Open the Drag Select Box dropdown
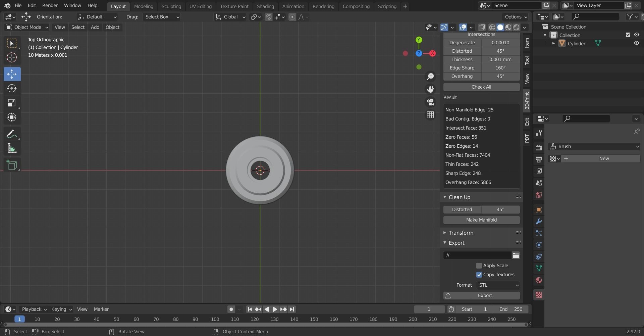Viewport: 644px width, 336px height. coord(161,17)
